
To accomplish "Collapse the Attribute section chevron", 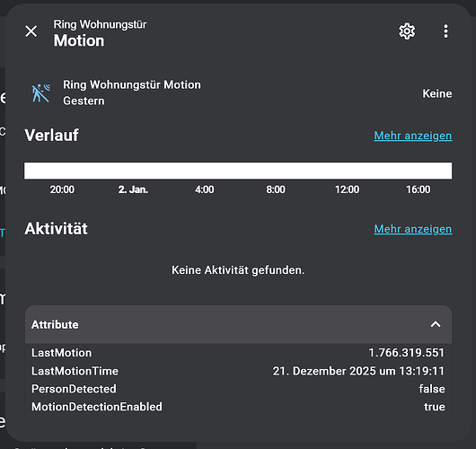I will [436, 324].
